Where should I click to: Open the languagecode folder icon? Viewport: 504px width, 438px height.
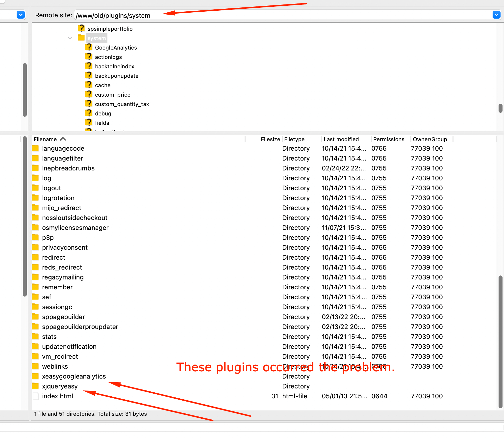pos(35,148)
